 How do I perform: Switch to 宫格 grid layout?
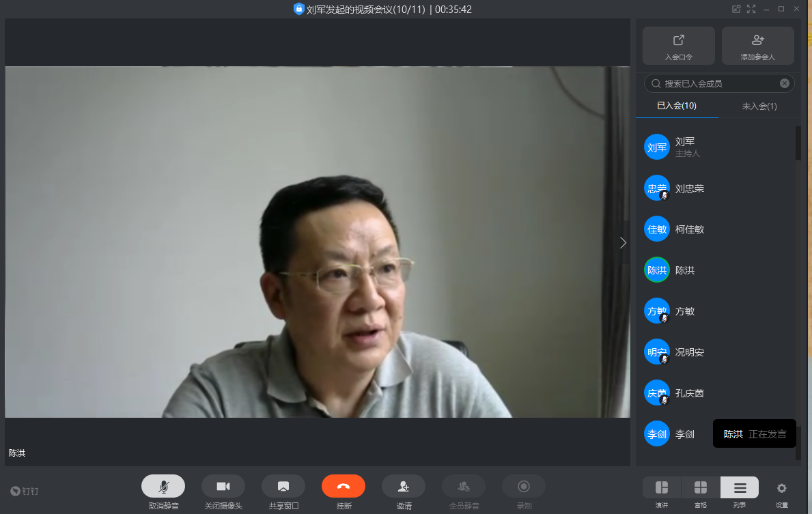[701, 487]
